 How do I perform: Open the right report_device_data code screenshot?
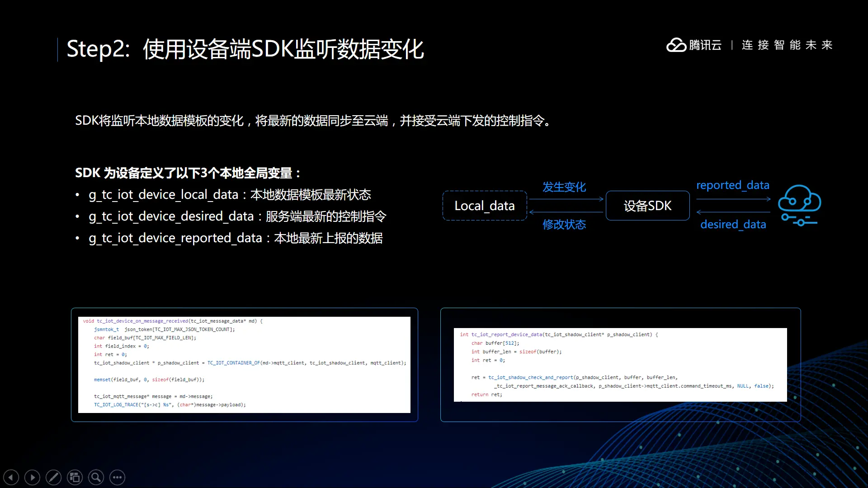pyautogui.click(x=620, y=364)
